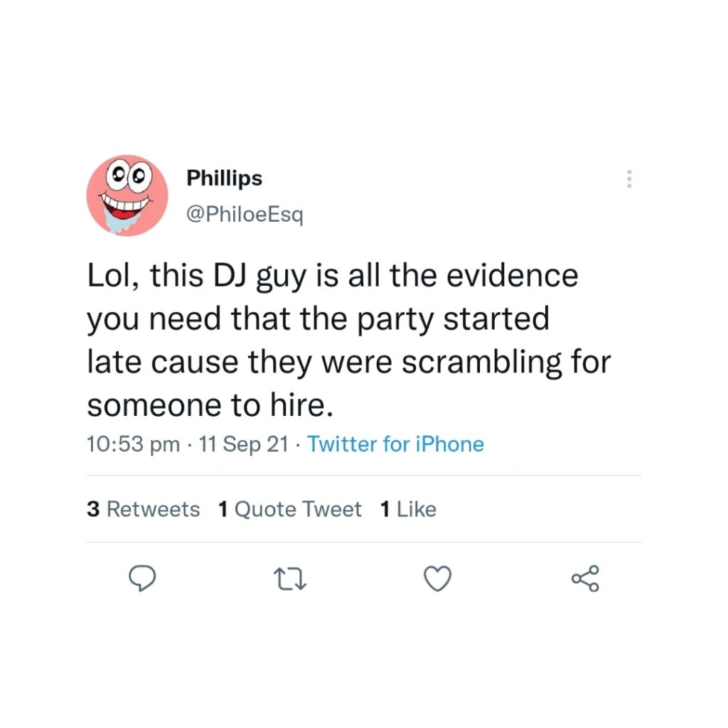This screenshot has height=728, width=728.
Task: Click the words "someone to hire." ending tweet
Action: click(x=210, y=405)
